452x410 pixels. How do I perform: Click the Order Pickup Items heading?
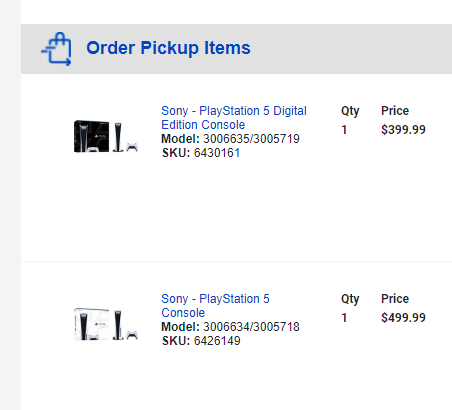(x=168, y=48)
